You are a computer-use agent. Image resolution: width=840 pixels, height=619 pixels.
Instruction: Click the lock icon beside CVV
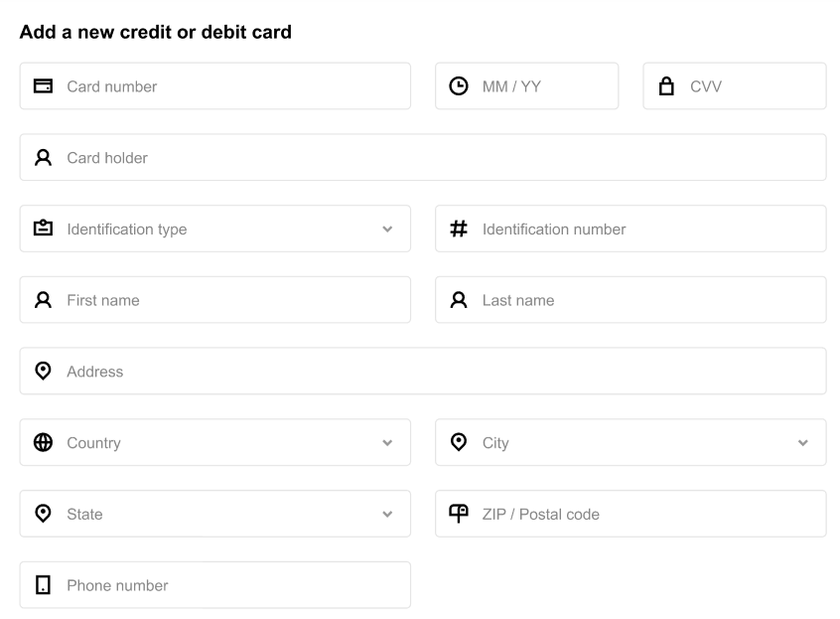pyautogui.click(x=666, y=85)
